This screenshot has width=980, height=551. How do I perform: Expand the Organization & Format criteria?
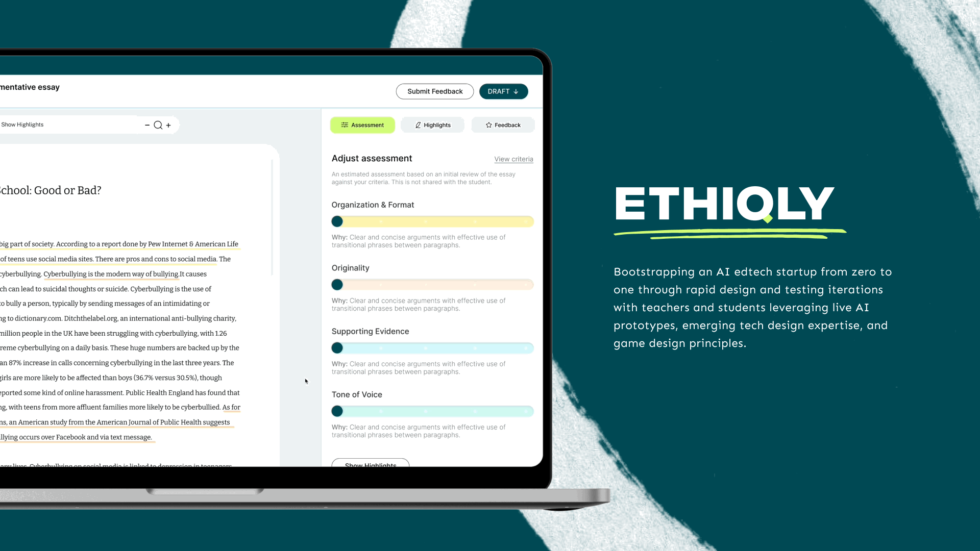click(374, 205)
